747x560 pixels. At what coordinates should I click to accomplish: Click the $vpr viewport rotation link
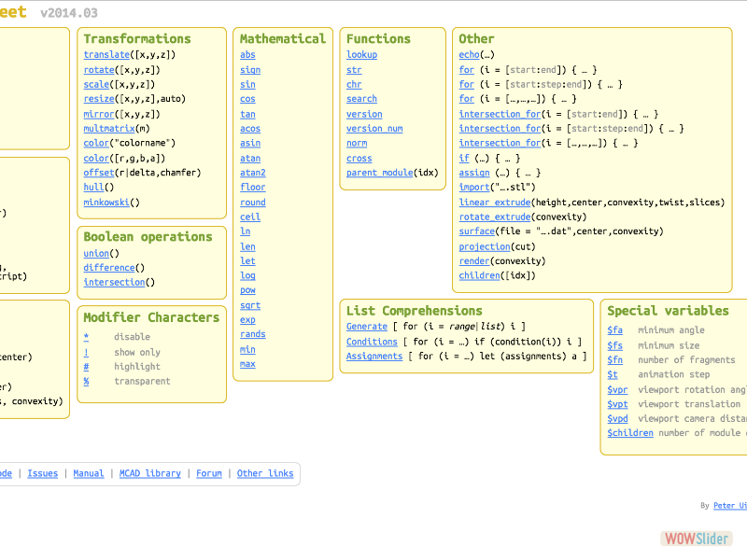pyautogui.click(x=617, y=389)
